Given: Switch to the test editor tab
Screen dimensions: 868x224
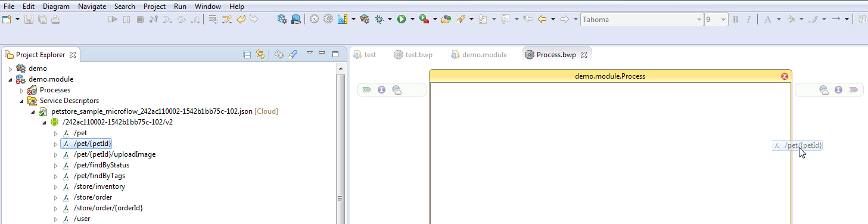Looking at the screenshot, I should tap(365, 54).
